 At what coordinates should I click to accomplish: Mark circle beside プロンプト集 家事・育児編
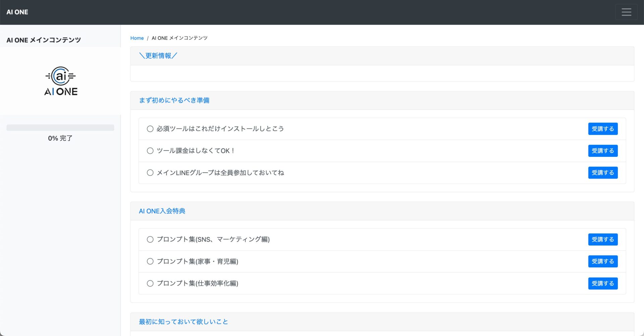pos(150,261)
